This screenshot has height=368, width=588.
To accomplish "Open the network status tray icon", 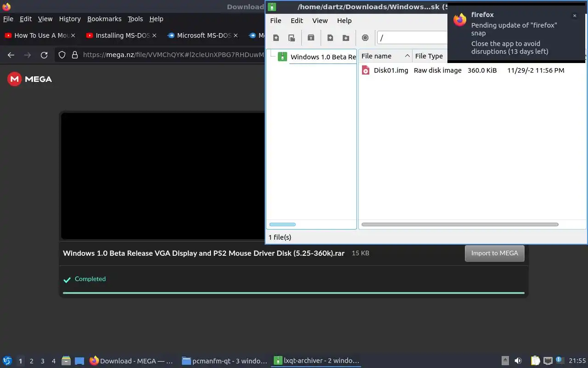I will (548, 361).
